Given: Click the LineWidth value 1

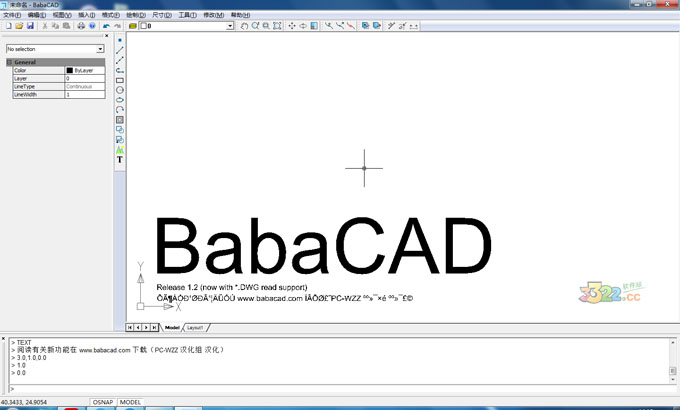Looking at the screenshot, I should pos(85,94).
